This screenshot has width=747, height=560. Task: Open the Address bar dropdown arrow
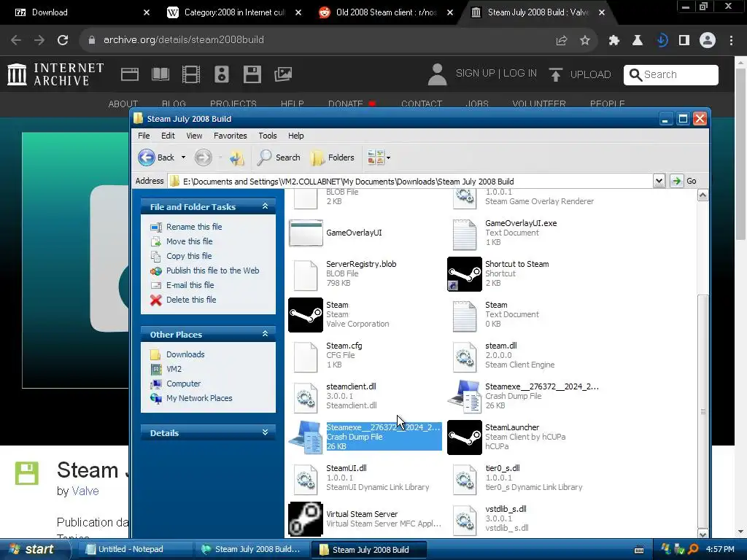[659, 181]
